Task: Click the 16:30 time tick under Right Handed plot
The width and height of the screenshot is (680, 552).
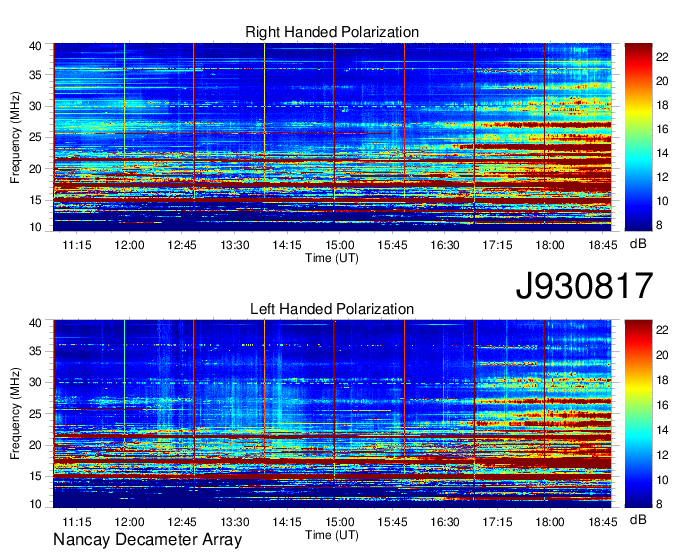Action: pyautogui.click(x=445, y=245)
